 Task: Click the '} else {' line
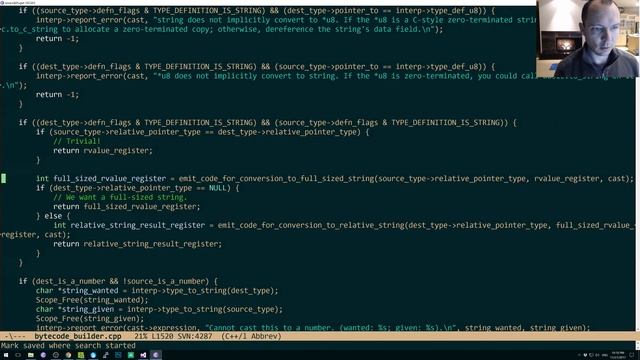click(x=53, y=216)
